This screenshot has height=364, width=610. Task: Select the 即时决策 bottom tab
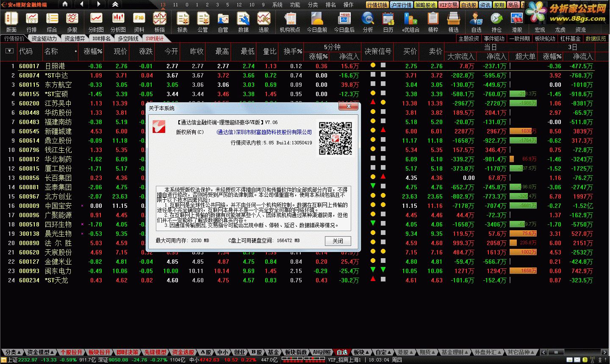pos(127,352)
